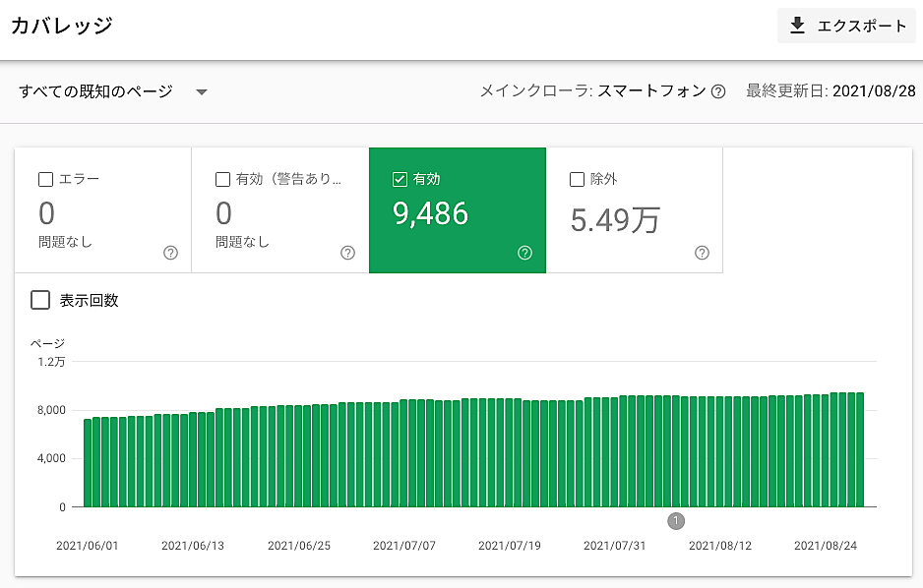Image resolution: width=923 pixels, height=588 pixels.
Task: Enable the 有効（警告あり）checkbox
Action: coord(222,179)
